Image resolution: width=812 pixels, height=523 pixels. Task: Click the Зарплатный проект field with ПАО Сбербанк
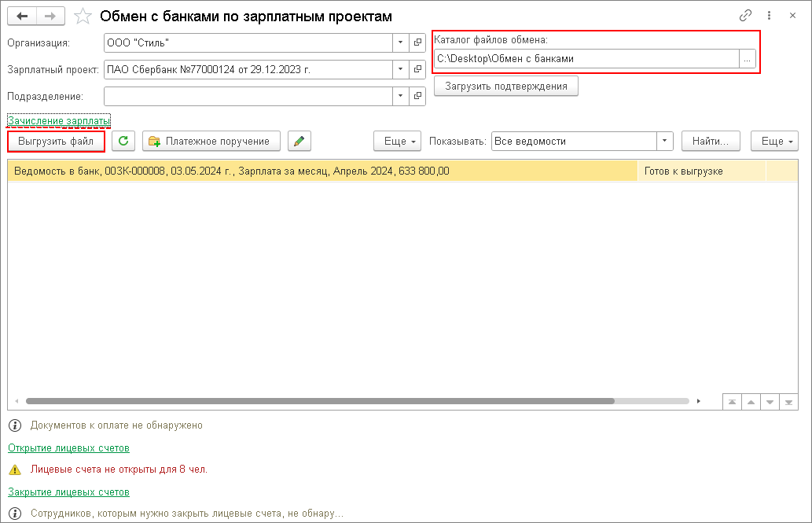248,69
